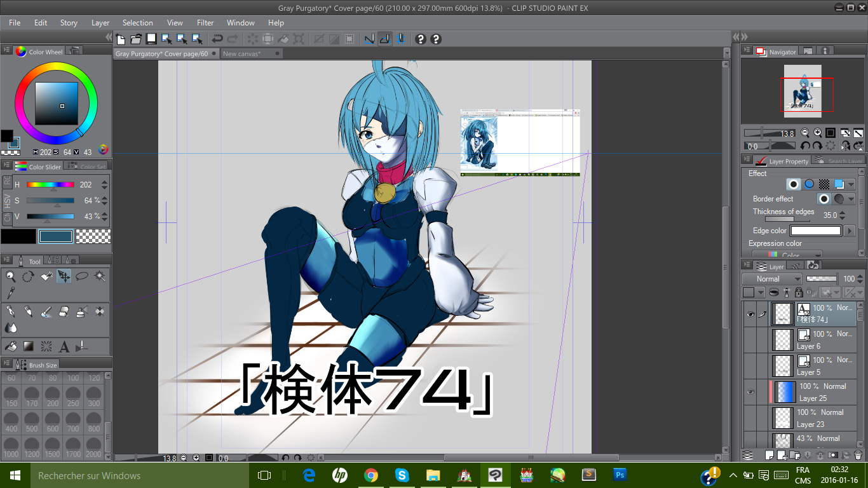The width and height of the screenshot is (868, 488).
Task: Toggle the Lock layer padlock button
Action: click(799, 292)
